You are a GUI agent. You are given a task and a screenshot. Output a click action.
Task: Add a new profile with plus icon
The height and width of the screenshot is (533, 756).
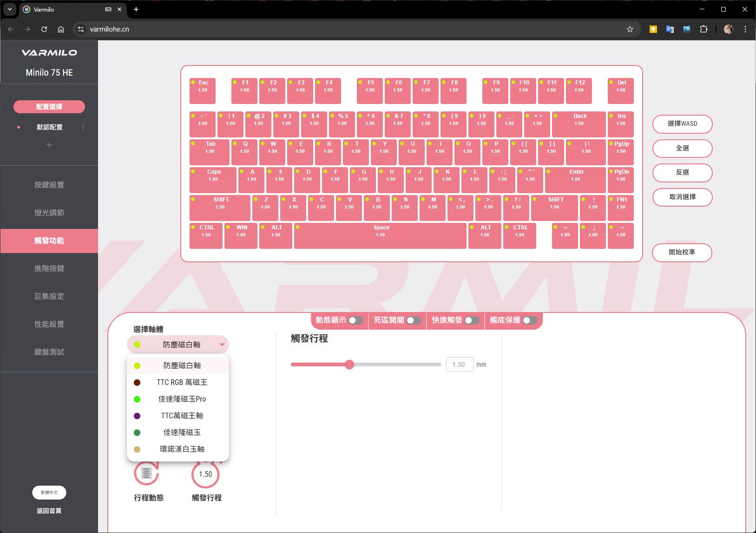tap(49, 145)
